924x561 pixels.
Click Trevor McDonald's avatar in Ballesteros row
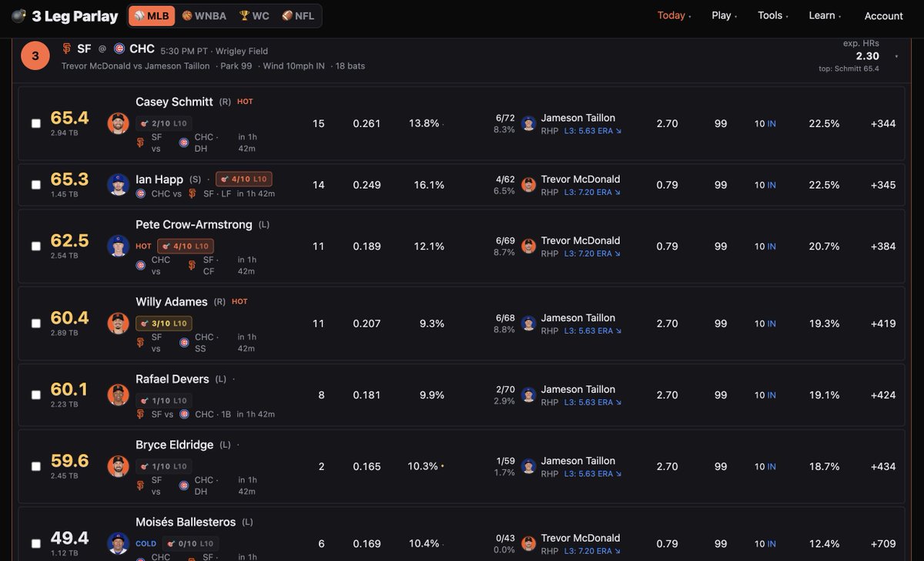[x=528, y=543]
